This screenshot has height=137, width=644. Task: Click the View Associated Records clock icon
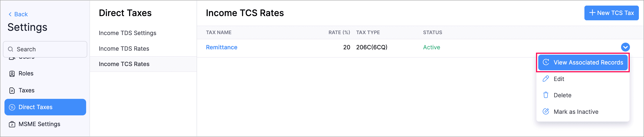coord(546,62)
